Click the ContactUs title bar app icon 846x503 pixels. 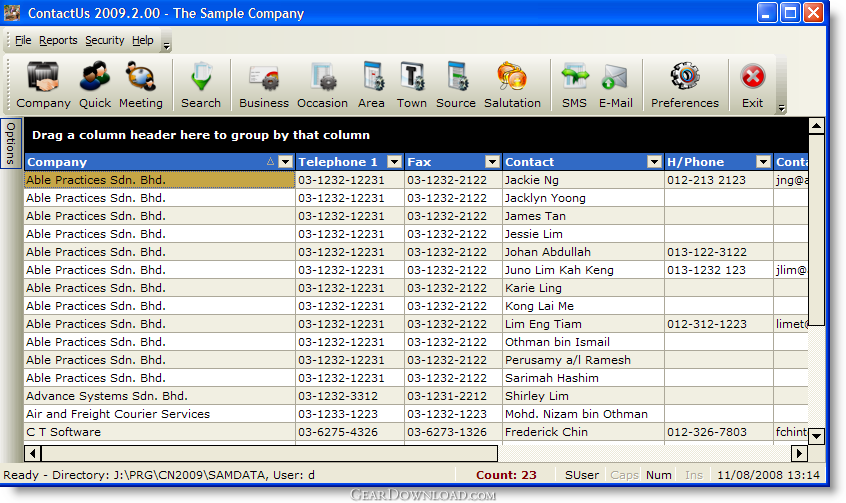point(12,12)
